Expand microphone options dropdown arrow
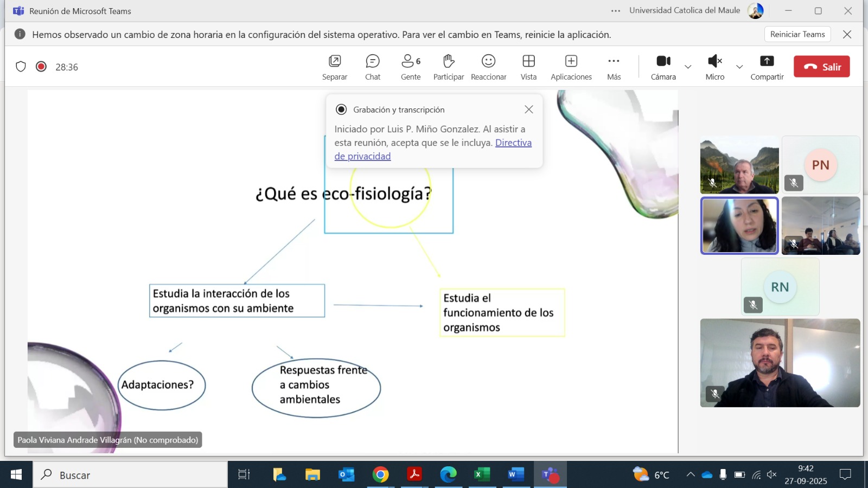The height and width of the screenshot is (488, 868). (x=739, y=67)
